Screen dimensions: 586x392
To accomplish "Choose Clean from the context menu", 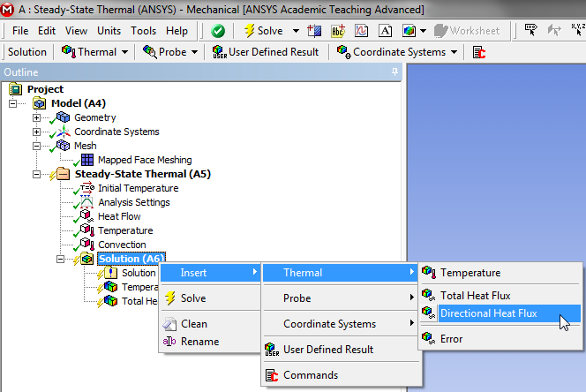I will click(x=210, y=323).
